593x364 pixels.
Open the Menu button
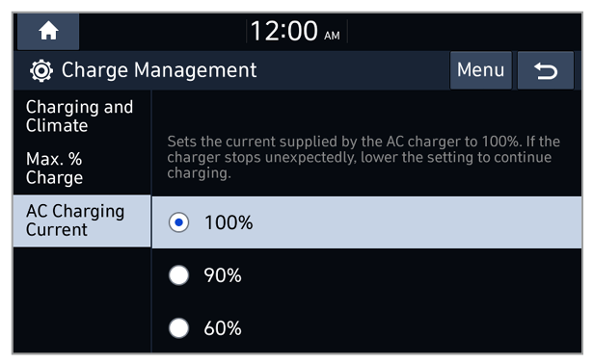point(481,70)
